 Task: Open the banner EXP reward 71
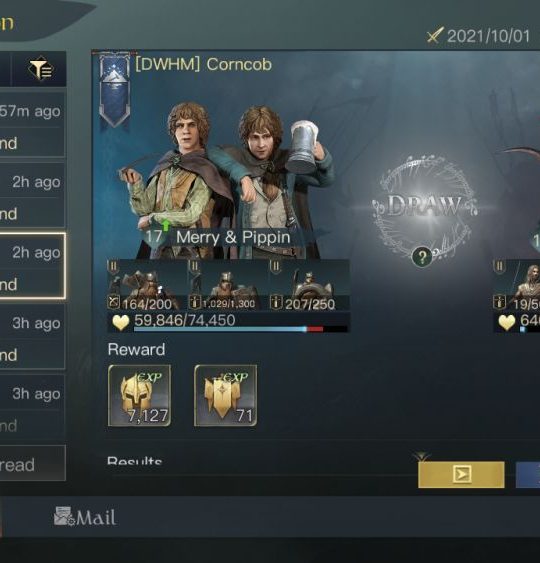[x=225, y=395]
